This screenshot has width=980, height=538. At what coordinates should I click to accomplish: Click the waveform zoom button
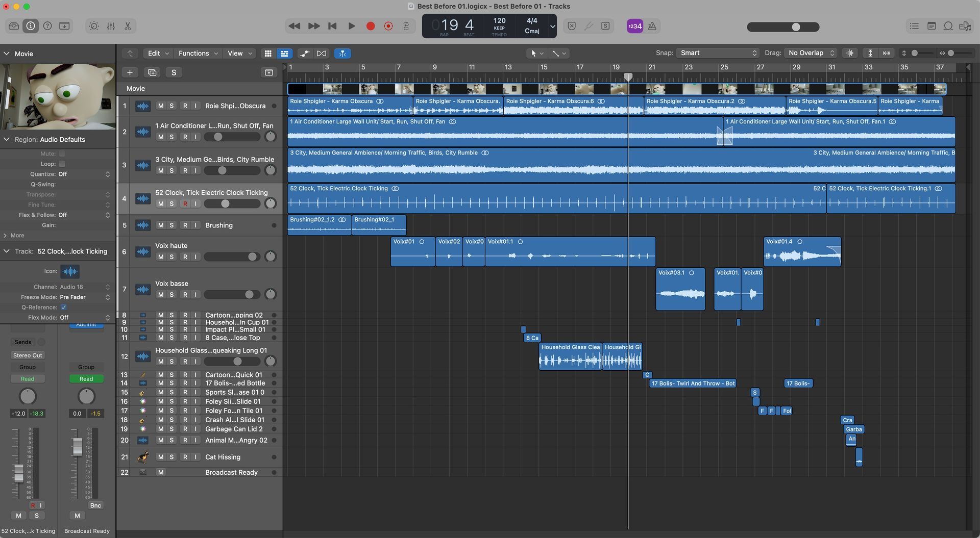tap(850, 53)
